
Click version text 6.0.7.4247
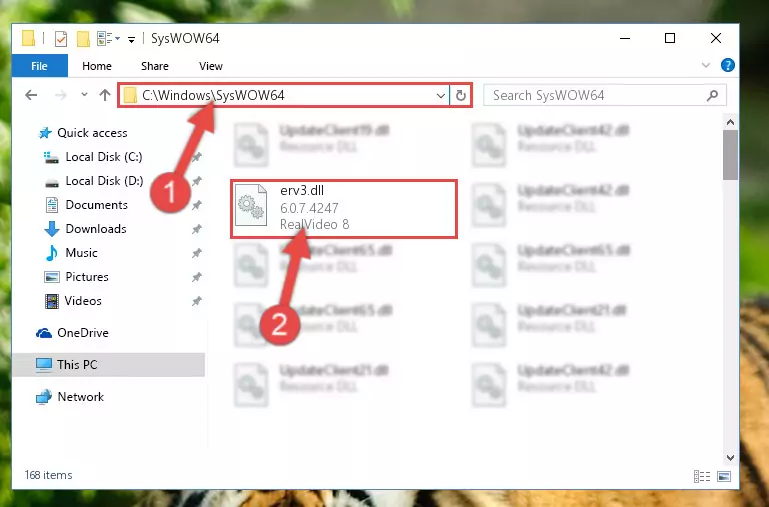[309, 208]
